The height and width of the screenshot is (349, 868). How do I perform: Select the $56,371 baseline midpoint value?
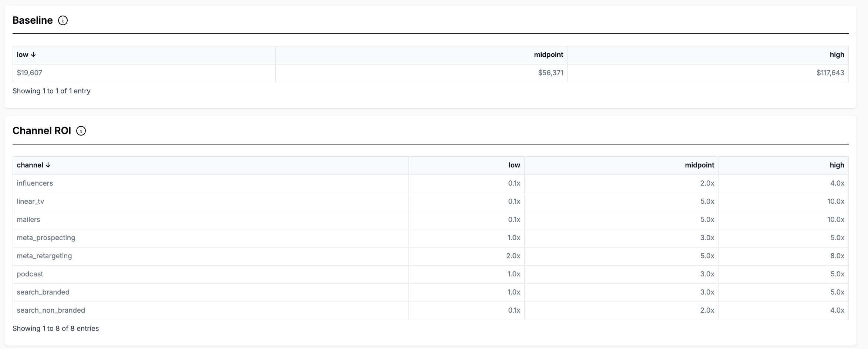(551, 73)
